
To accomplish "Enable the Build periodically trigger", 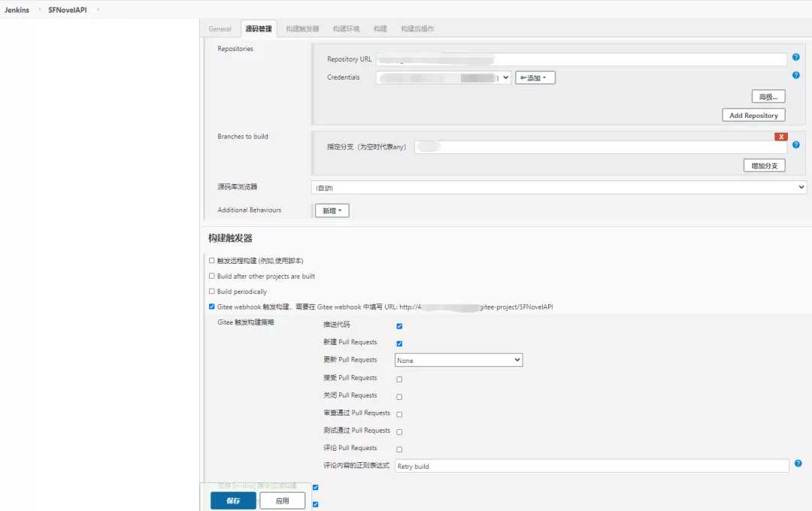I will click(211, 292).
